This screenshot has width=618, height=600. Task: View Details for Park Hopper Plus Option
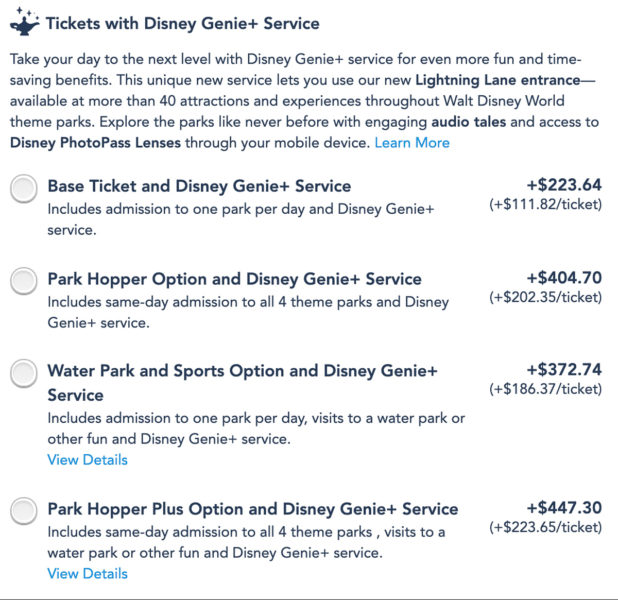pyautogui.click(x=87, y=574)
